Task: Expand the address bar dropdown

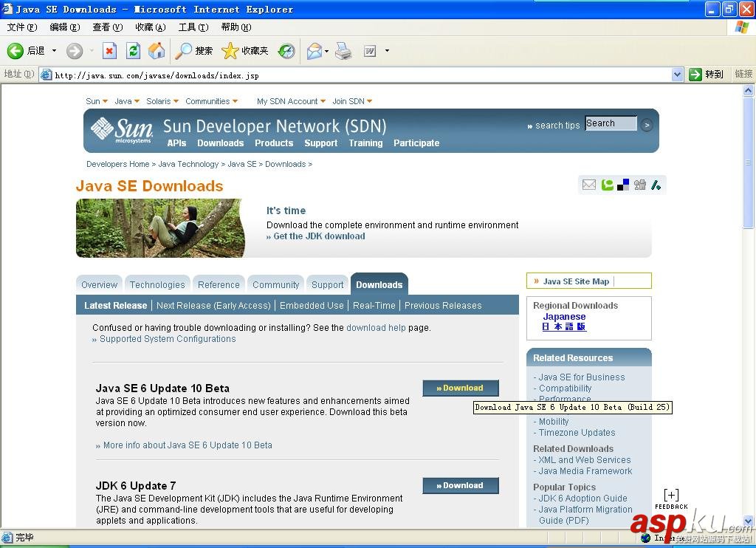Action: click(677, 75)
